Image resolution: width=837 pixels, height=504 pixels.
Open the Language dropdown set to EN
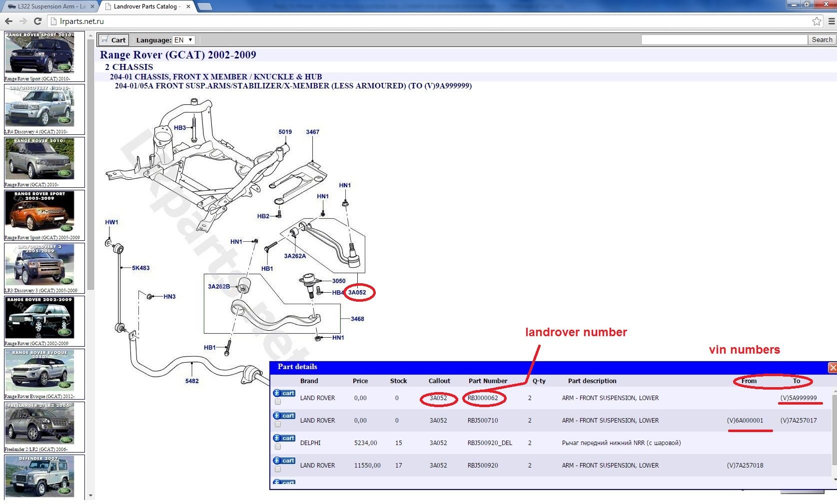pos(183,40)
